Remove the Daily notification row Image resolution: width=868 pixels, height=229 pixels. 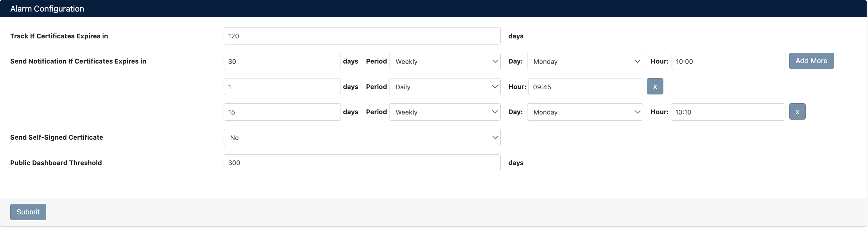pos(655,86)
